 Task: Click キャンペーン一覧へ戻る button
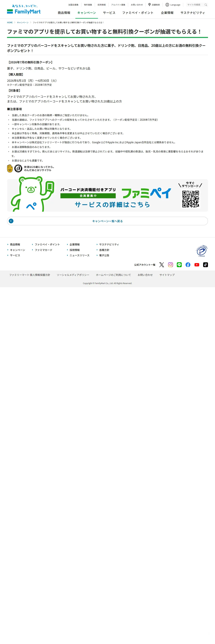[x=107, y=221]
